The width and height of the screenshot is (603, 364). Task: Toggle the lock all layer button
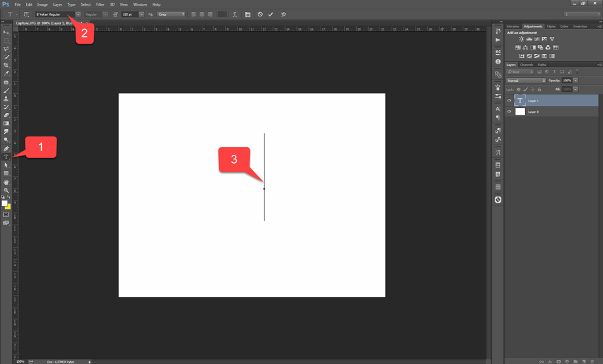tap(540, 89)
